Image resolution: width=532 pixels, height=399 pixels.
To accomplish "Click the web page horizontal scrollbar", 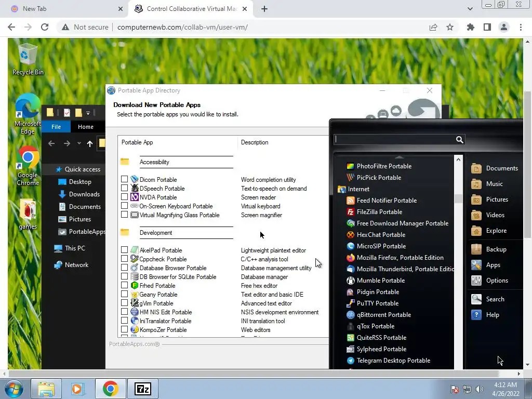I will coord(254,374).
